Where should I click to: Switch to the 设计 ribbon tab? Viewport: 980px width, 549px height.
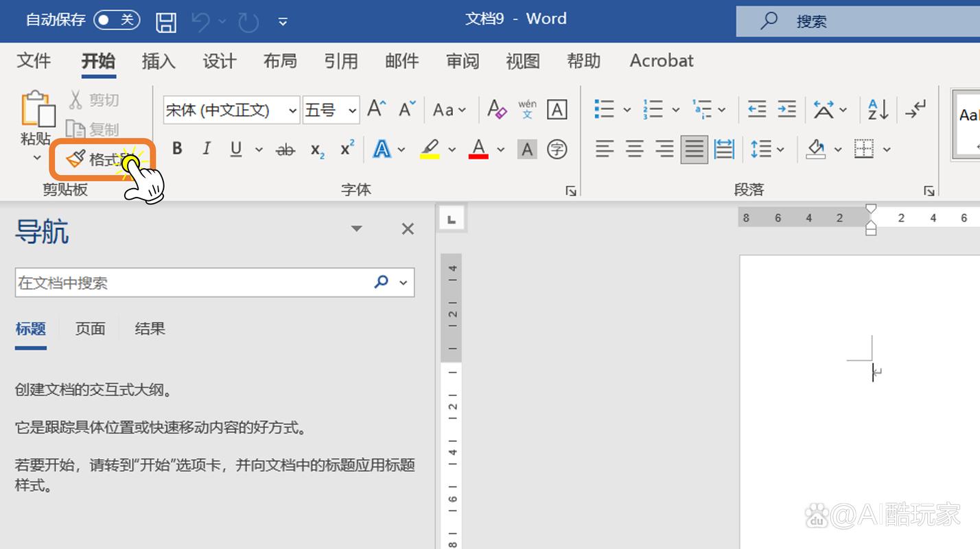pyautogui.click(x=220, y=60)
